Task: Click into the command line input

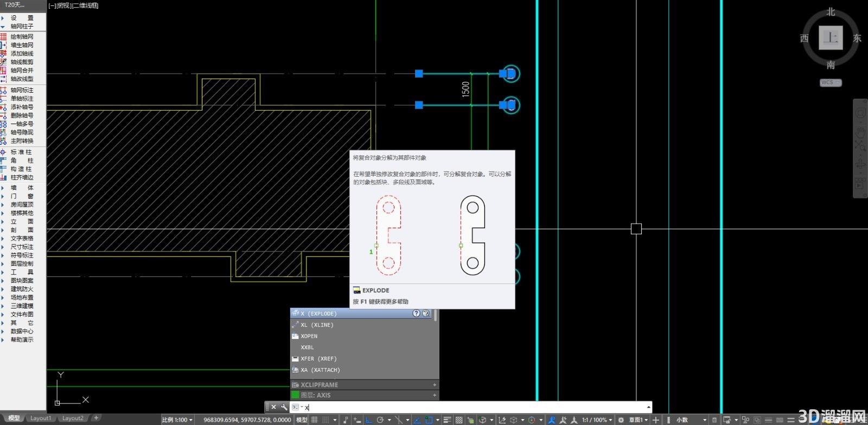Action: click(475, 407)
